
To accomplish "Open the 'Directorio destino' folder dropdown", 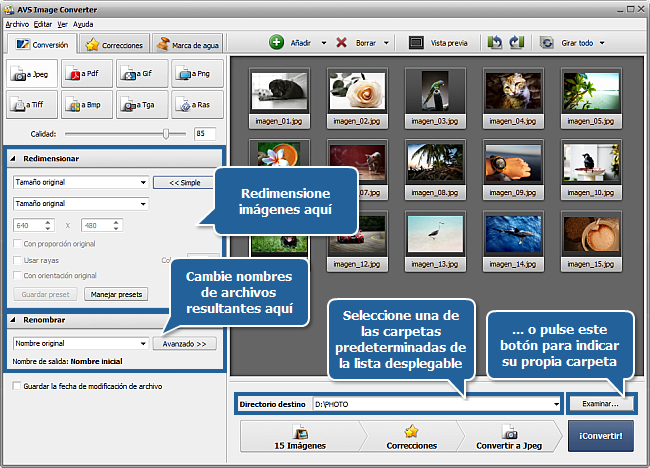I will coord(555,404).
